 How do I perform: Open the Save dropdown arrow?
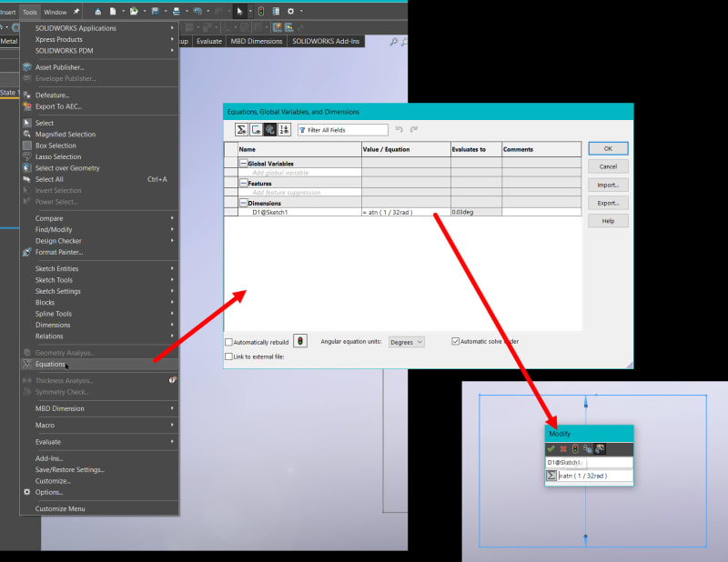(166, 11)
